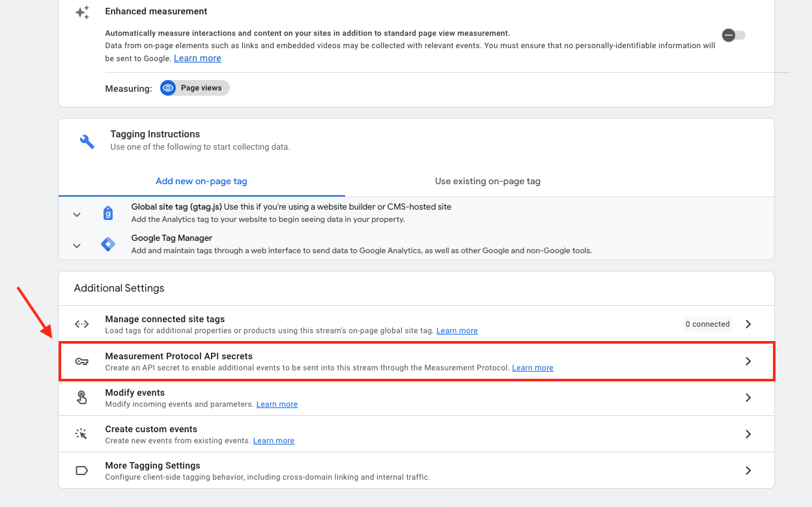Click the connected site tags code icon

[x=82, y=324]
